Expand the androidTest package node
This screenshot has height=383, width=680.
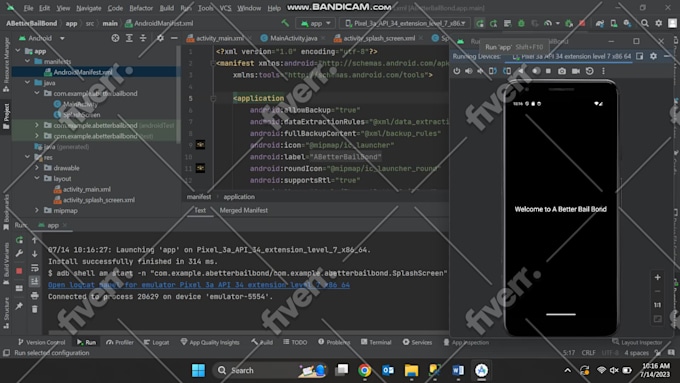click(37, 125)
